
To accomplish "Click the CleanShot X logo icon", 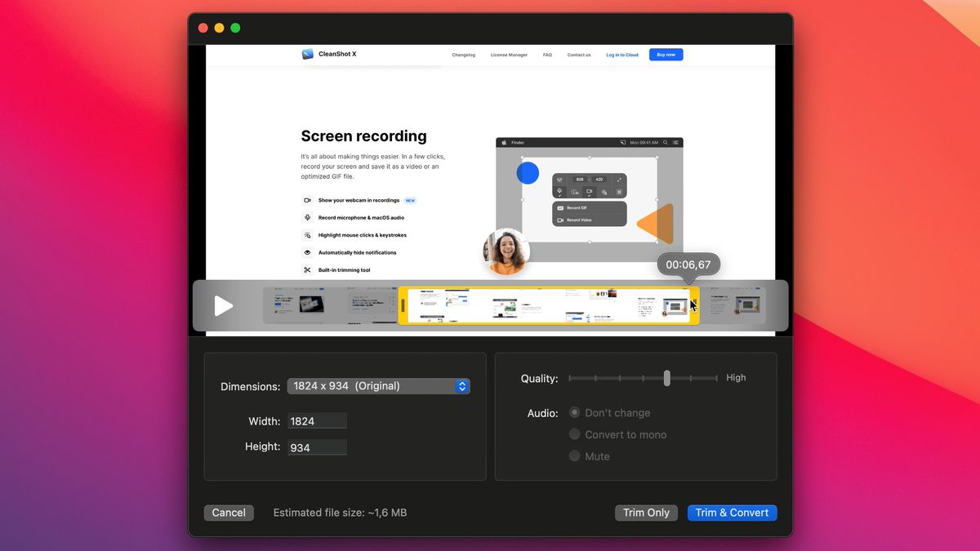I will click(x=307, y=53).
